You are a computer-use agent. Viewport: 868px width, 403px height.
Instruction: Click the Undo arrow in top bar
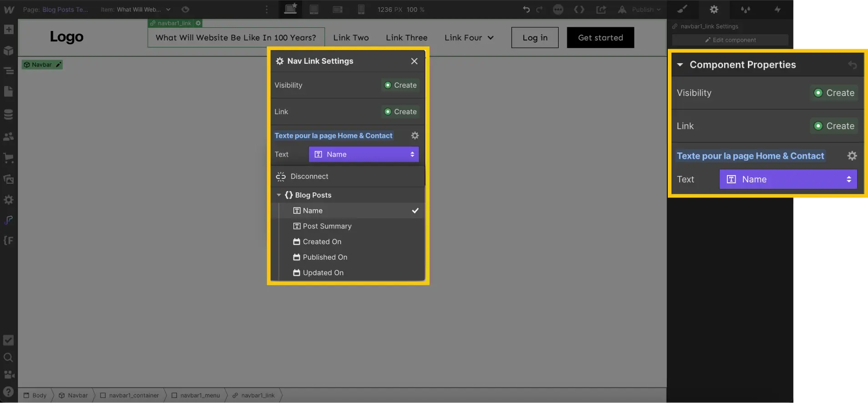526,9
